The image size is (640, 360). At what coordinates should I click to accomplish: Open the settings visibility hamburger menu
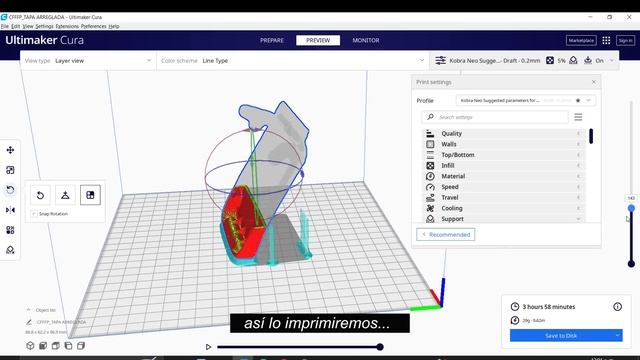point(578,117)
